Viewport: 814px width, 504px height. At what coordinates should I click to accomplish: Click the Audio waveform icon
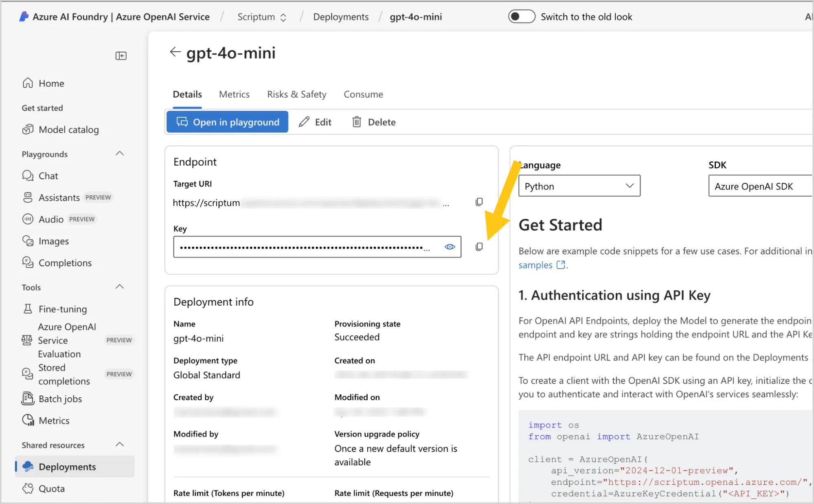[28, 219]
